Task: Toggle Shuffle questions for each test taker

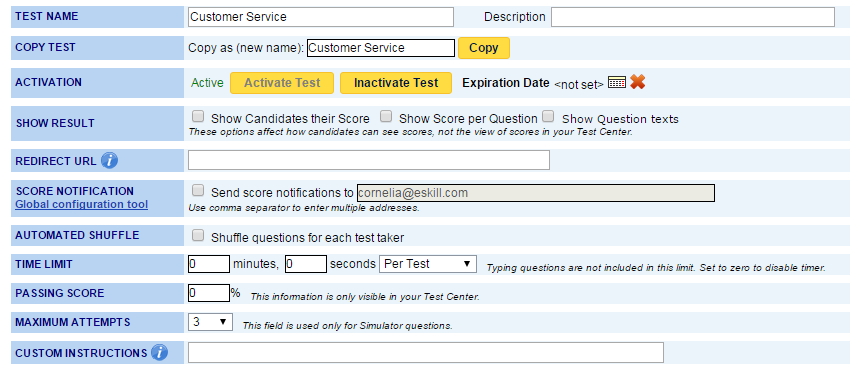Action: pyautogui.click(x=198, y=235)
